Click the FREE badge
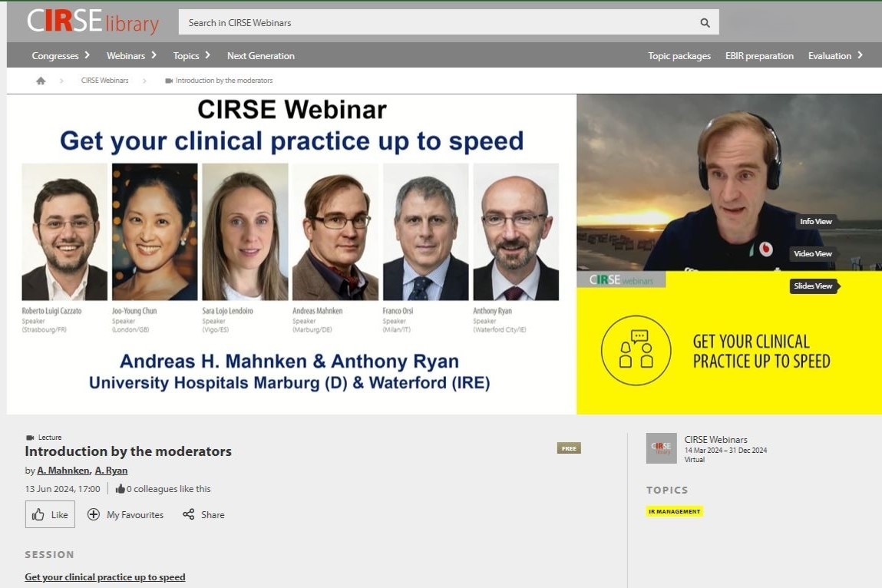Screen dimensions: 882x588 [x=569, y=448]
